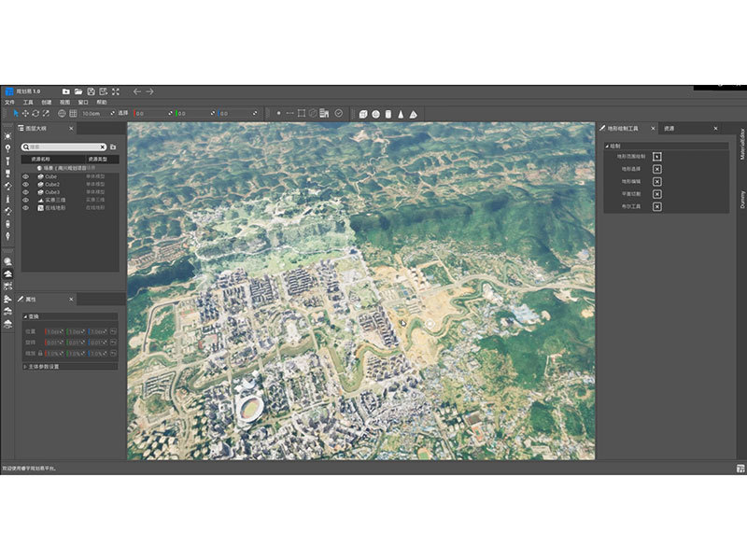
Task: Toggle the 布尔工具 checkbox
Action: click(657, 206)
